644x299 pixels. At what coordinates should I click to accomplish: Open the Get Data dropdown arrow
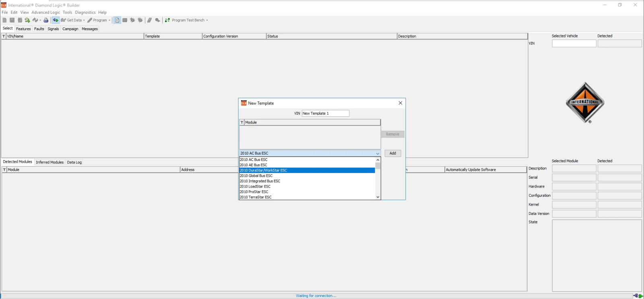pyautogui.click(x=84, y=20)
